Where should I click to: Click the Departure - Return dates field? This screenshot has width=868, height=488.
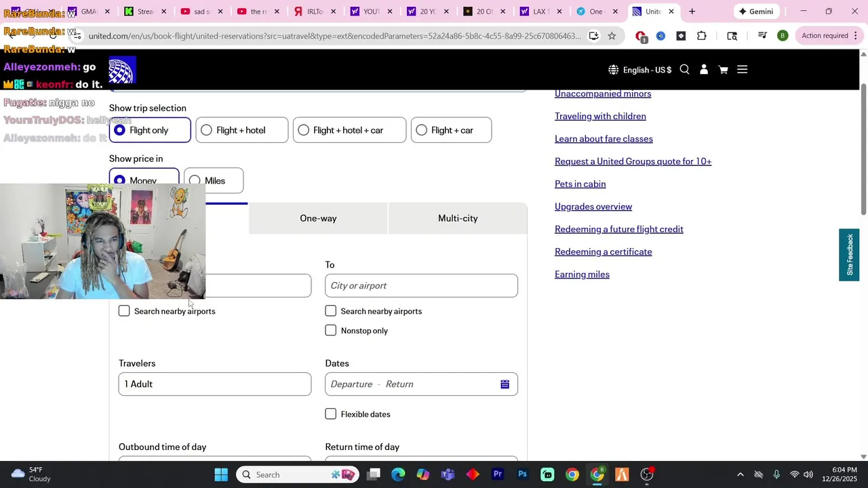tap(421, 384)
